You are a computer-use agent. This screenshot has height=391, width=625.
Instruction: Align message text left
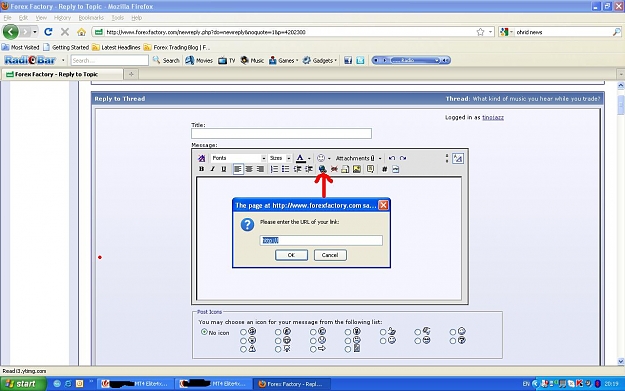[238, 169]
